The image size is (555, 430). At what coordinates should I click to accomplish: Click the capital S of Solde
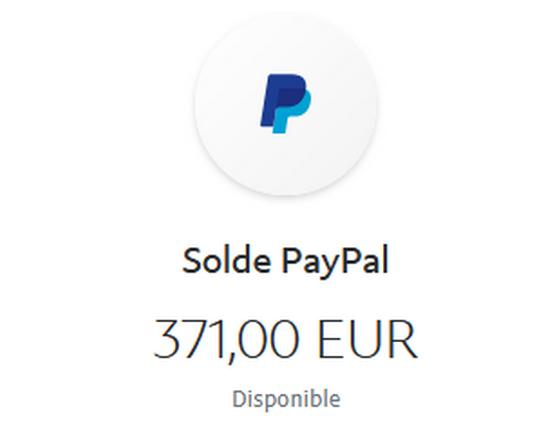click(192, 260)
